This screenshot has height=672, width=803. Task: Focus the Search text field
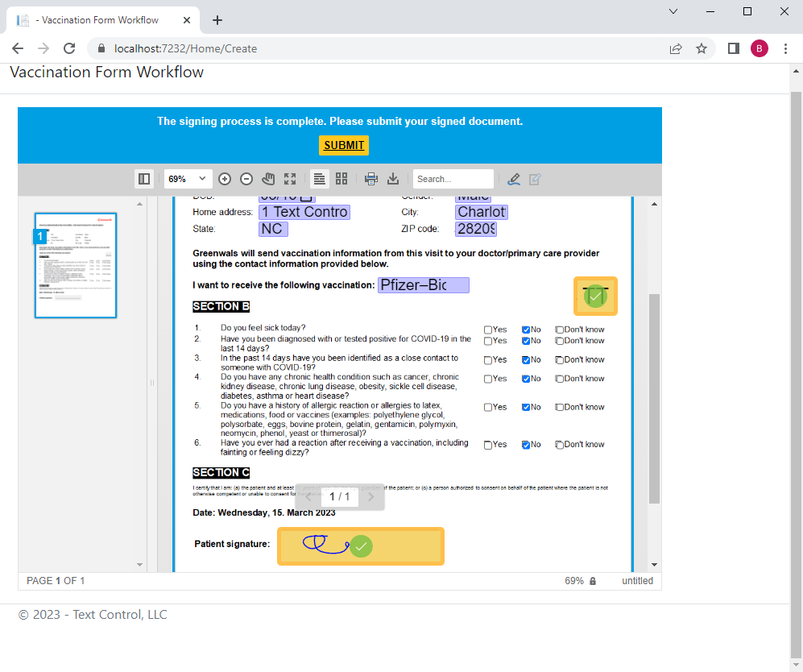[x=453, y=179]
